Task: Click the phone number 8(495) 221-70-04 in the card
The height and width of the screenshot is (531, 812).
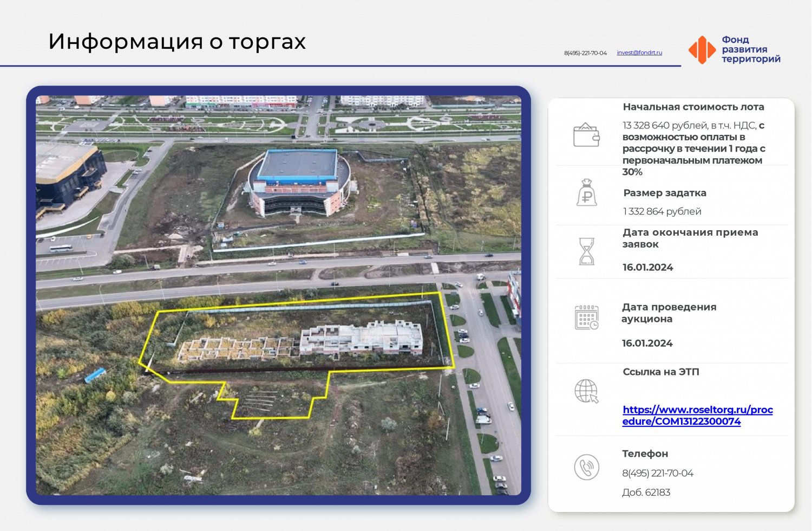Action: [x=658, y=474]
